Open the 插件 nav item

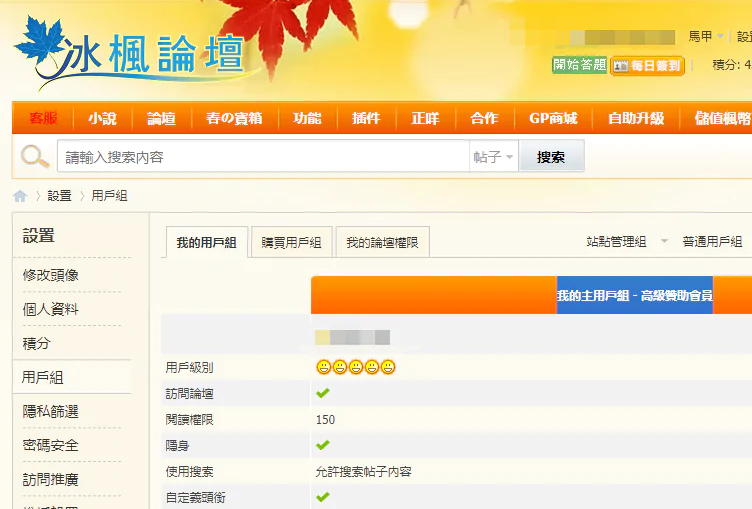(366, 118)
